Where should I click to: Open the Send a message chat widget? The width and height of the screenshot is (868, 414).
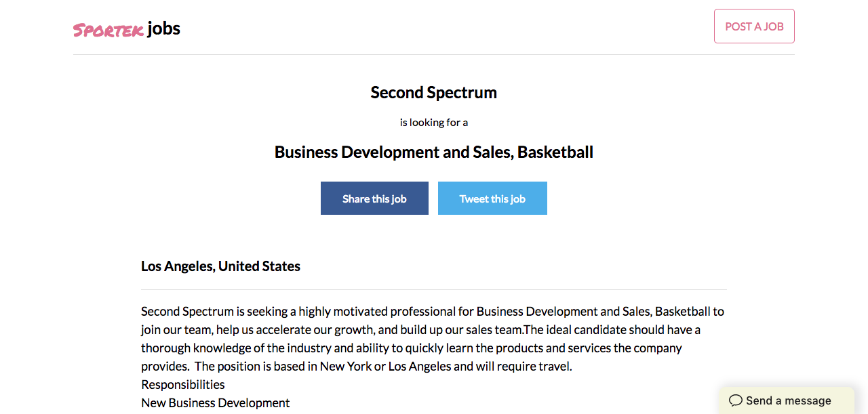click(787, 400)
